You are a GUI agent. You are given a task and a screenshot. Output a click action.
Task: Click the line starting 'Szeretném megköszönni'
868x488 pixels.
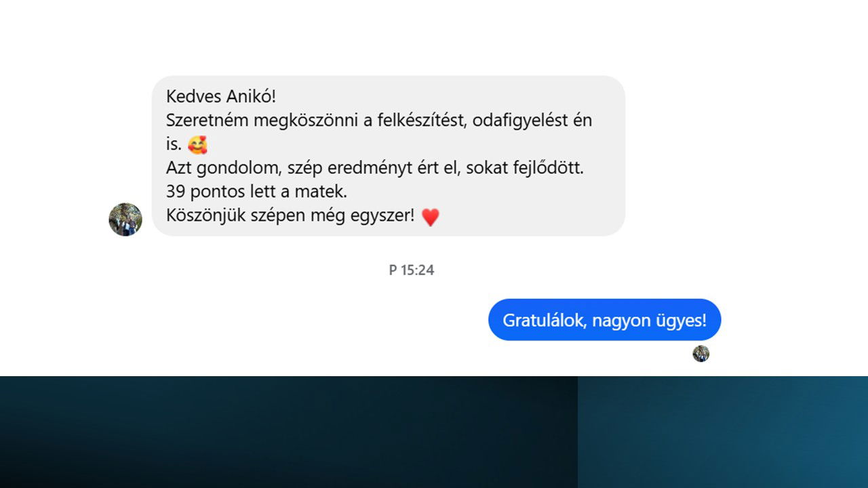(x=379, y=121)
